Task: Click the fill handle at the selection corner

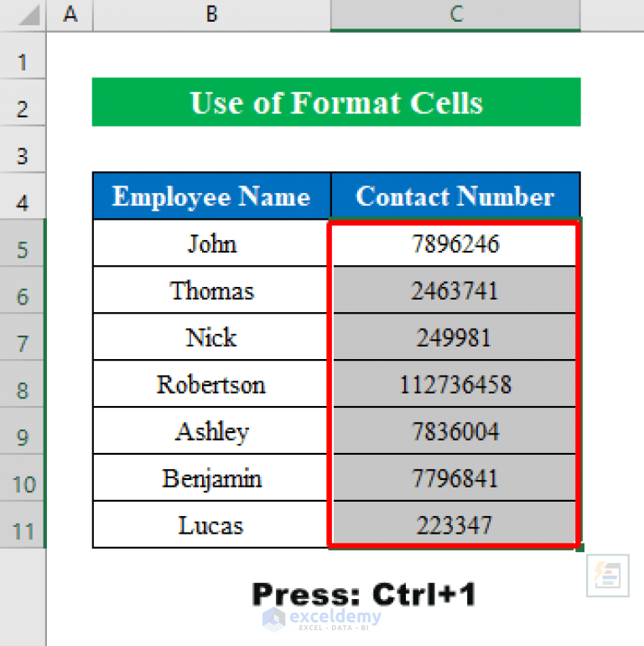Action: (x=580, y=548)
